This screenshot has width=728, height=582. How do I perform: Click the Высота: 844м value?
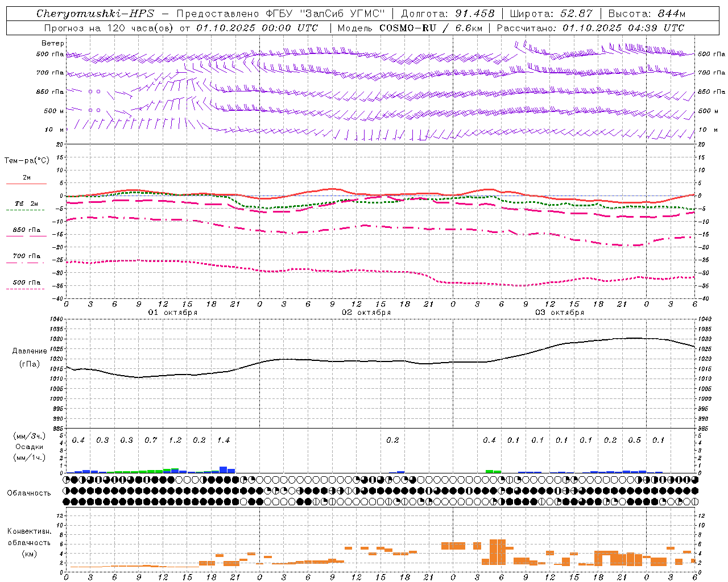point(647,14)
